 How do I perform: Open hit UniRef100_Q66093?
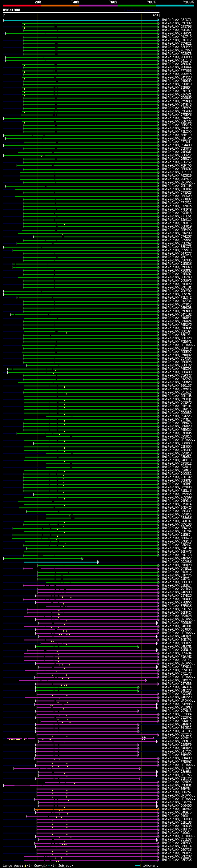click(x=176, y=57)
